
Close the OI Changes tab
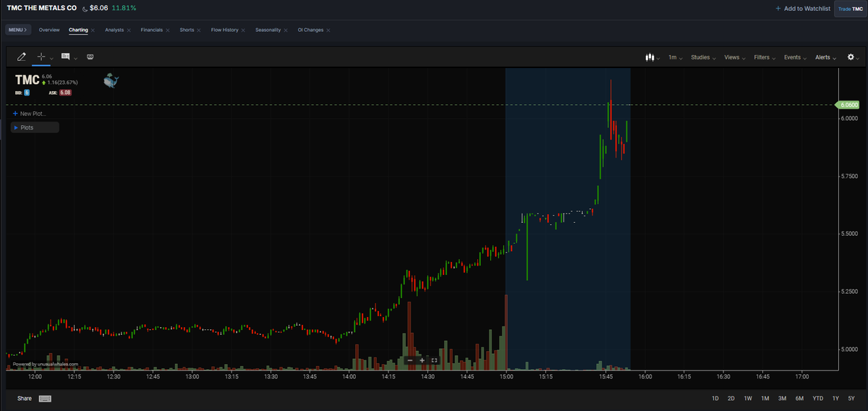(x=328, y=30)
